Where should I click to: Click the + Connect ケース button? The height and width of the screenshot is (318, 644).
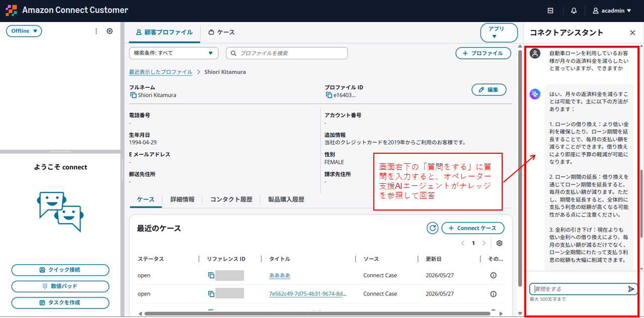coord(473,228)
